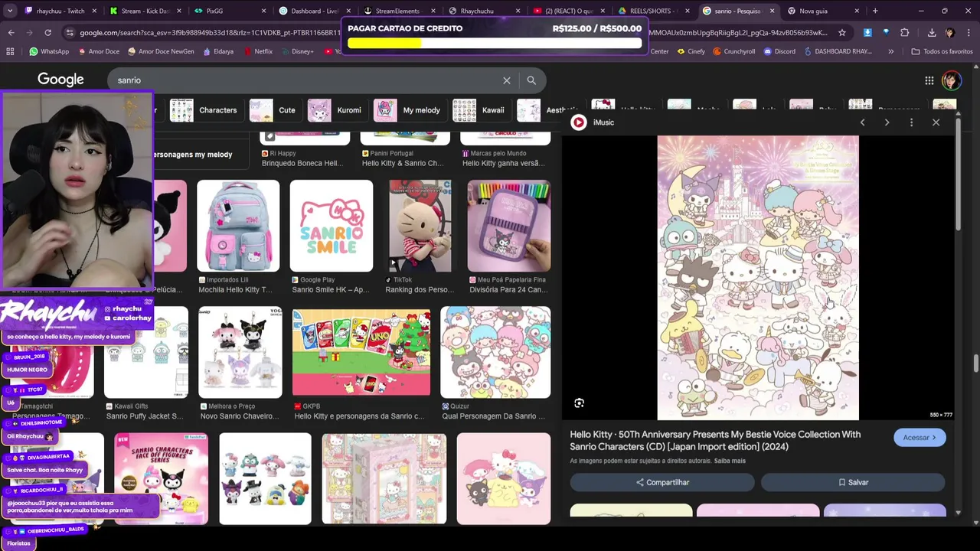Clear the search box with the X

[506, 80]
